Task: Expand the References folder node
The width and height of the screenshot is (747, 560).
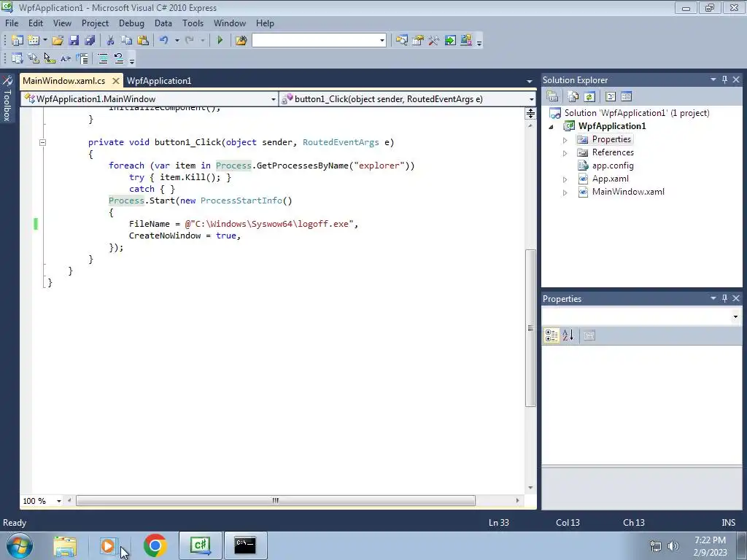Action: (x=565, y=153)
